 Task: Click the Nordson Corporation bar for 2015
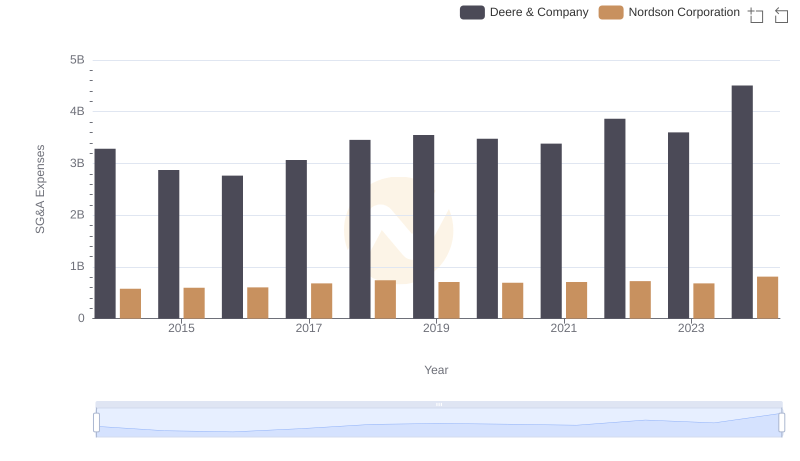tap(194, 303)
